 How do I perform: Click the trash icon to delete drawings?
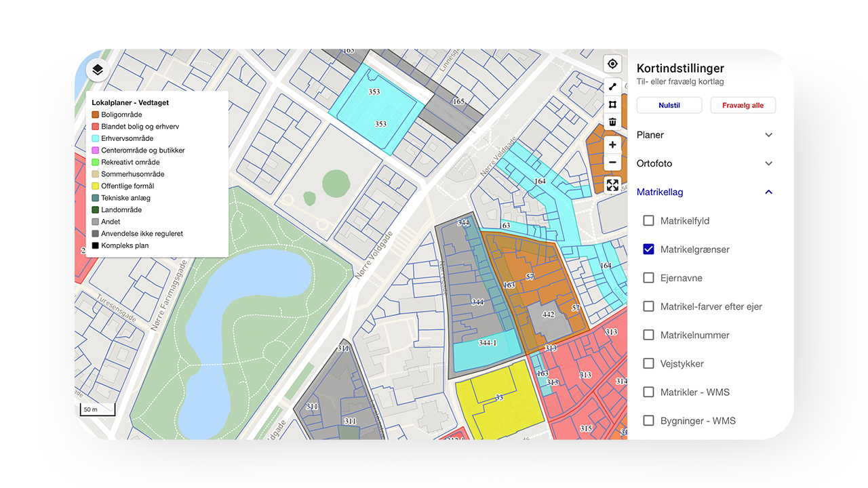612,122
